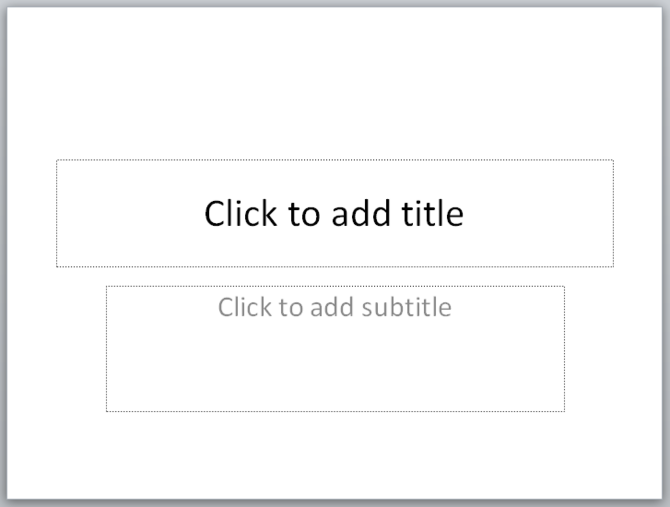Click blank slide area below the subtitle placeholder
Viewport: 670px width, 507px height.
click(x=334, y=455)
